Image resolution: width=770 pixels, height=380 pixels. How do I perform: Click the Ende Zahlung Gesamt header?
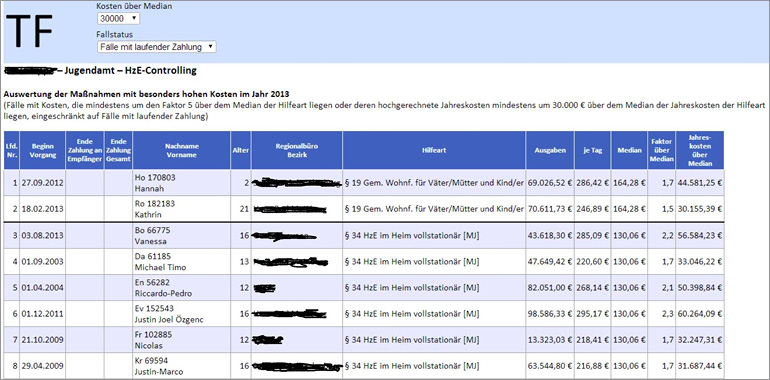point(118,150)
